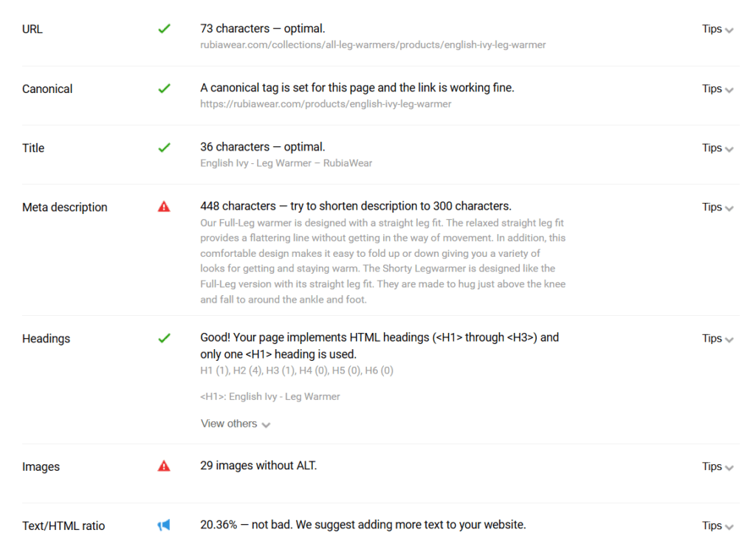Click the green checkmark beside Title
756x541 pixels.
pos(164,148)
